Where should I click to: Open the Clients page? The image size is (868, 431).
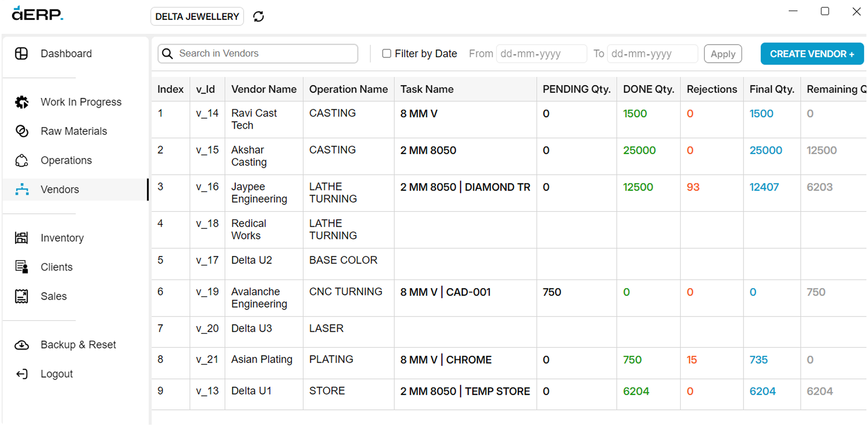point(75,267)
